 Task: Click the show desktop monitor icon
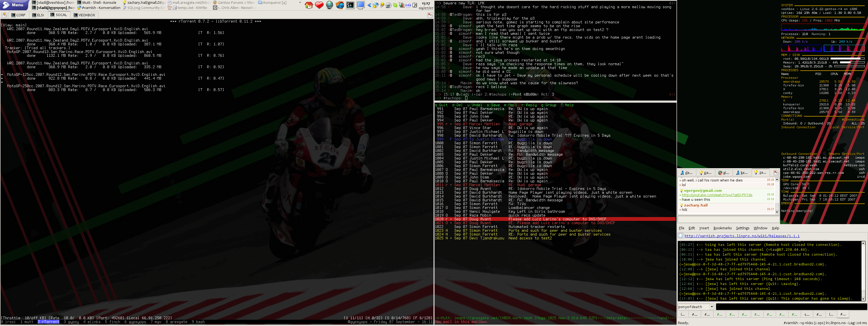pyautogui.click(x=360, y=5)
